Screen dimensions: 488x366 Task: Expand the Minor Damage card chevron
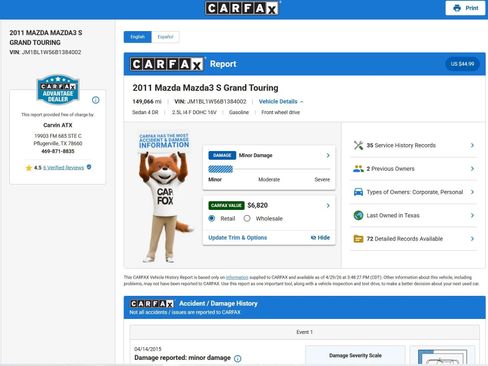[x=328, y=155]
